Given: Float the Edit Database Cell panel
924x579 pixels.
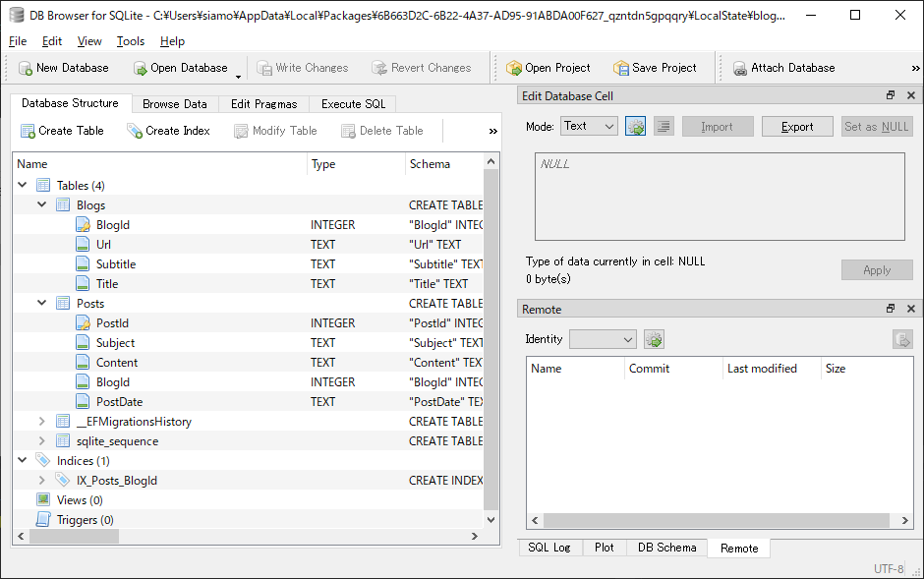Looking at the screenshot, I should point(891,94).
